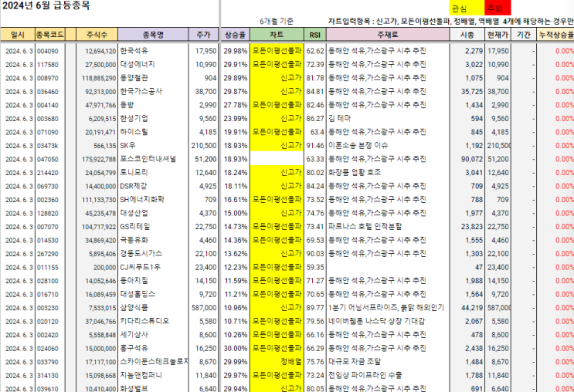Select the red 주의 legend cell
This screenshot has width=574, height=392.
pos(498,8)
